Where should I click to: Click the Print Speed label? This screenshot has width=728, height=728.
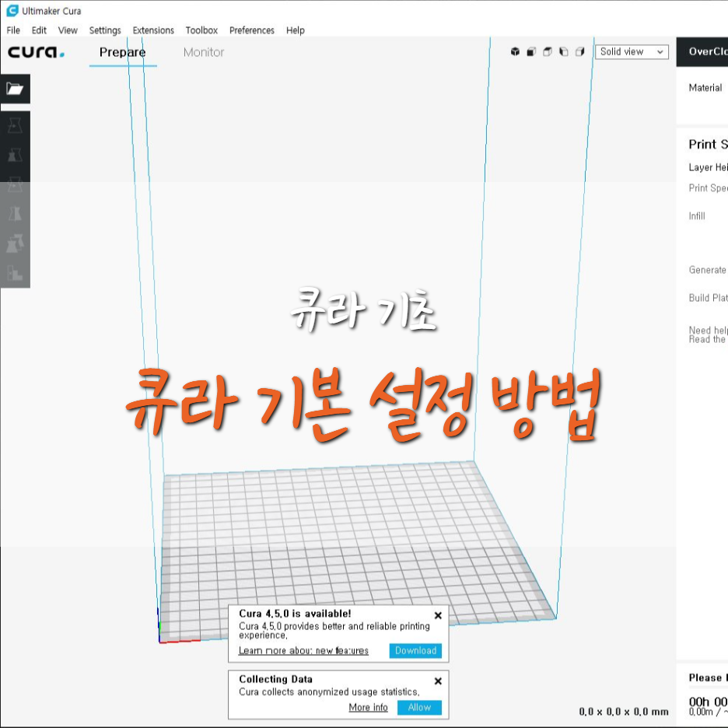[708, 187]
